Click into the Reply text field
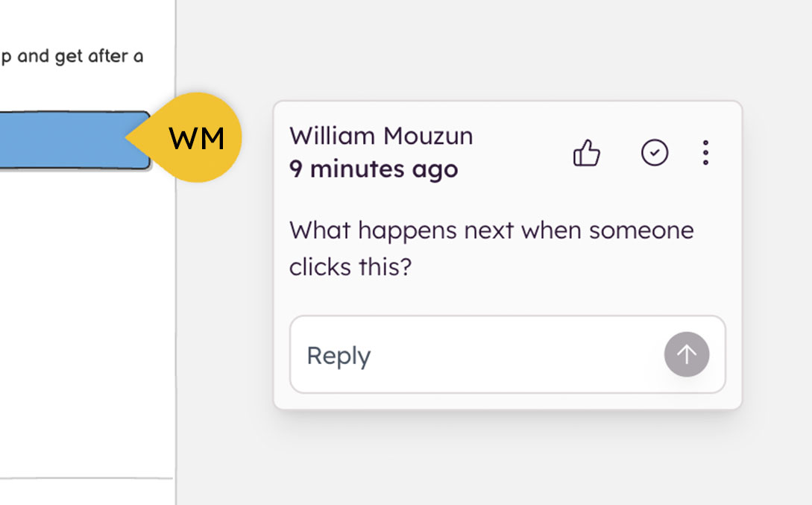This screenshot has height=505, width=812. point(477,355)
